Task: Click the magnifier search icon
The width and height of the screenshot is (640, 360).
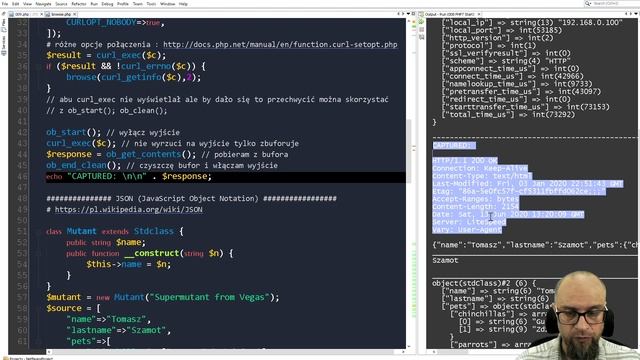Action: (x=588, y=3)
